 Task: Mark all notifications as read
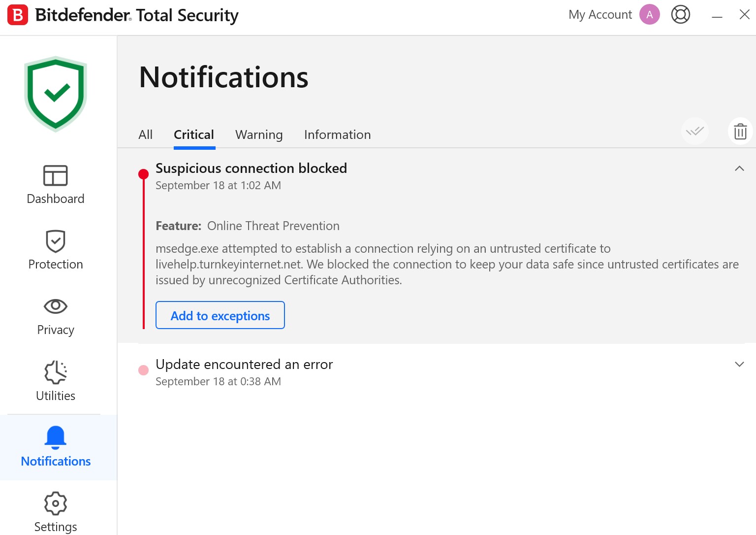pyautogui.click(x=694, y=131)
